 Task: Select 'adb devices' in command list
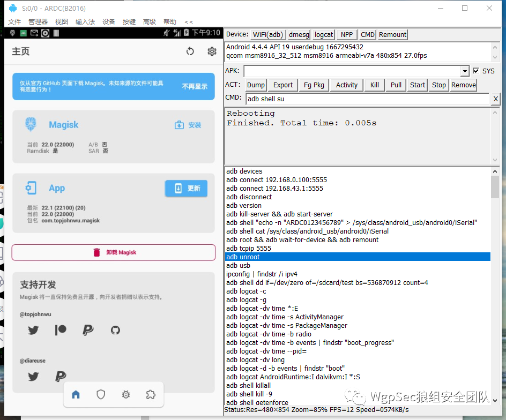point(358,171)
